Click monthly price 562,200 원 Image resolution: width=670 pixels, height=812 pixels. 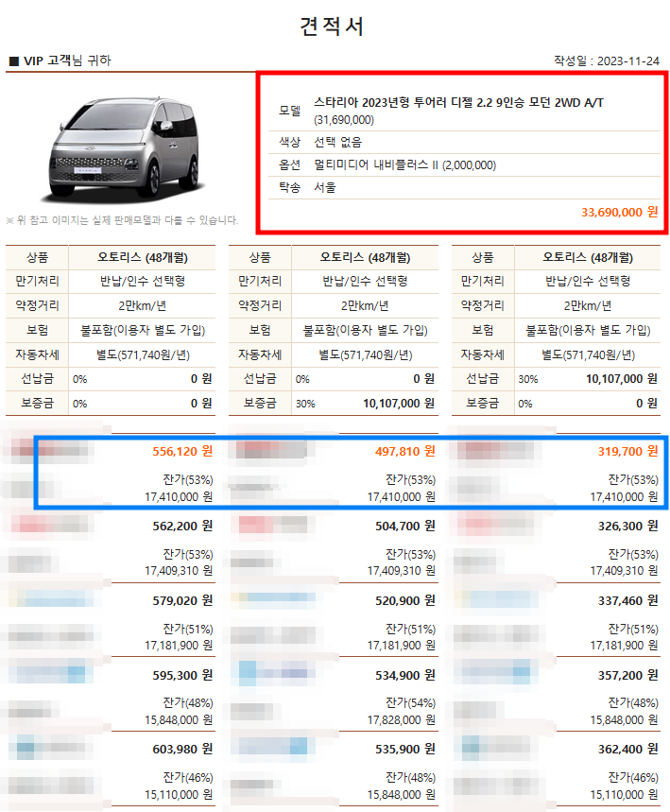pyautogui.click(x=182, y=527)
